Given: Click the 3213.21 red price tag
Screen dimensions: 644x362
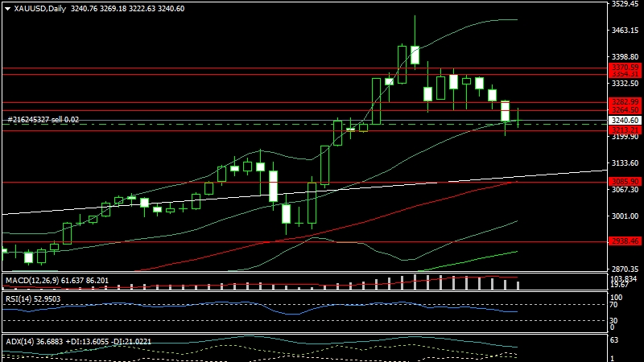Looking at the screenshot, I should pyautogui.click(x=624, y=130).
